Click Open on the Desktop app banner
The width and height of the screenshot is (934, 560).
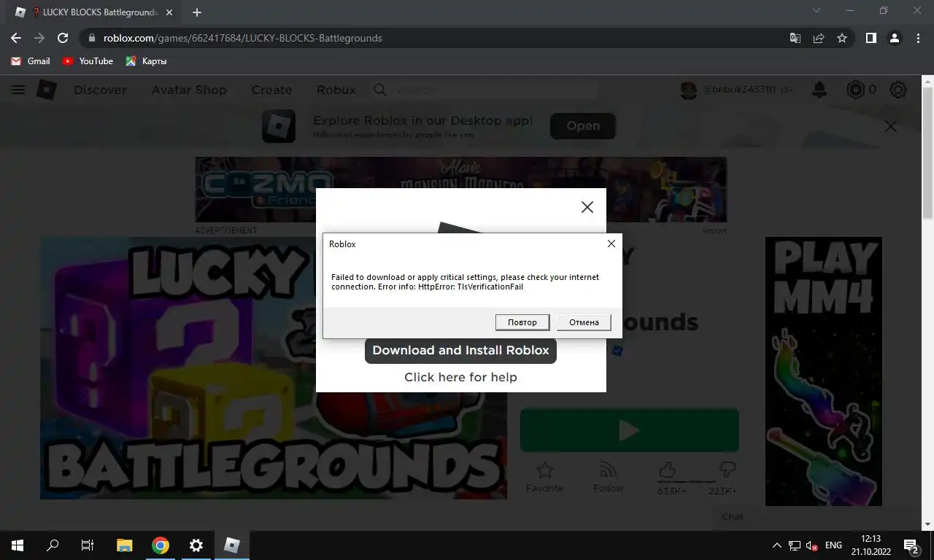click(x=583, y=125)
